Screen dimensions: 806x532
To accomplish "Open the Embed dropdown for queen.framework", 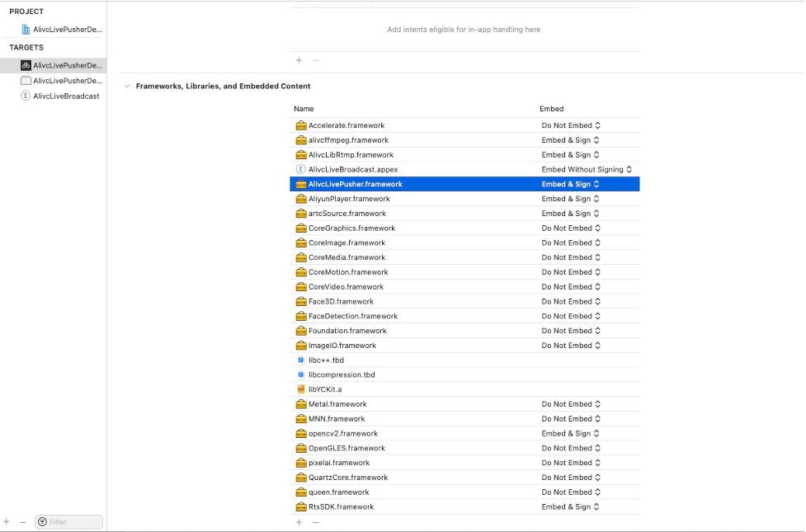I will coord(571,492).
